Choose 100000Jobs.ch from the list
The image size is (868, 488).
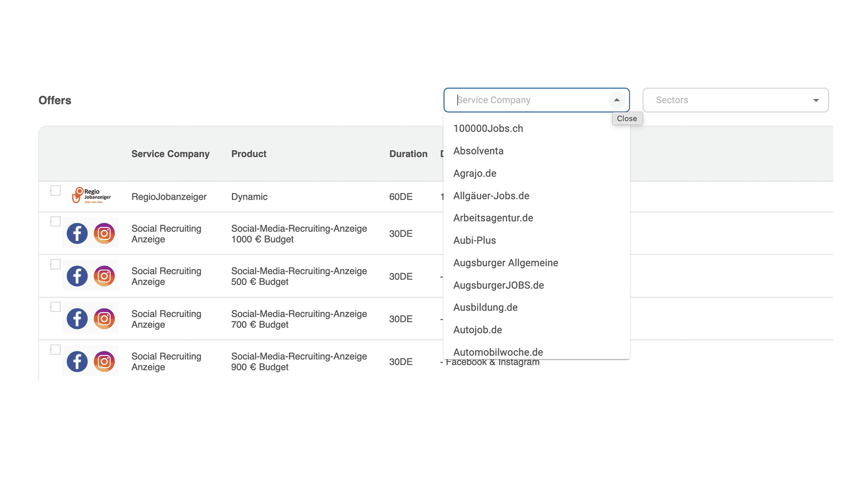pos(537,128)
